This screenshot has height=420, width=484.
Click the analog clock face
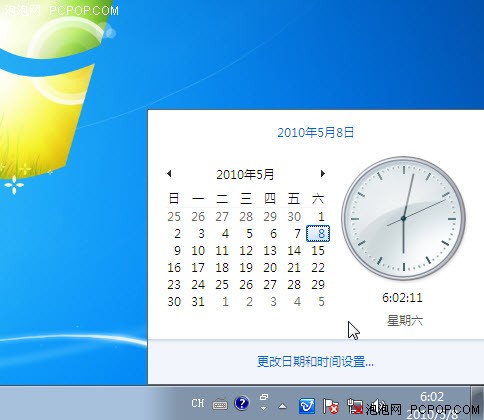pos(403,218)
